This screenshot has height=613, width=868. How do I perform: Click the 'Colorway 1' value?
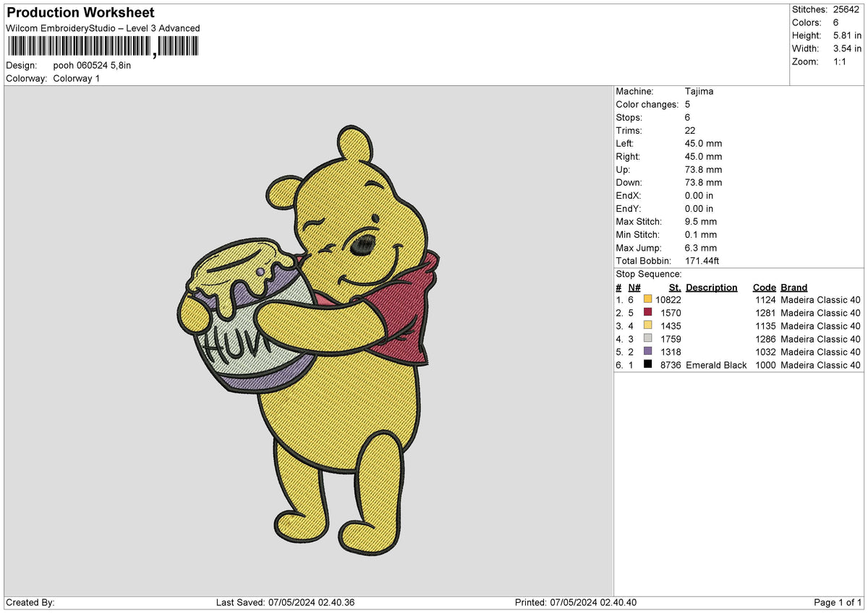tap(77, 78)
